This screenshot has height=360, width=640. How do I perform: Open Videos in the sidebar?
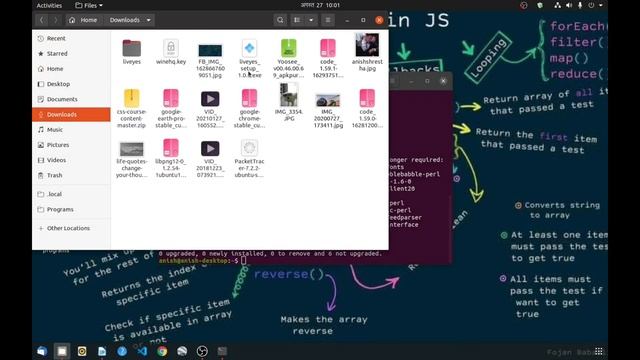tap(71, 160)
